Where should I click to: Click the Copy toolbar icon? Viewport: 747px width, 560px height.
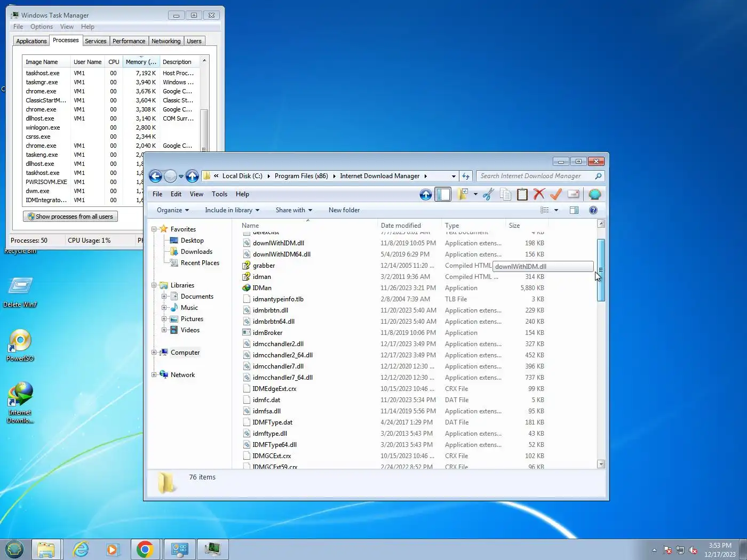tap(505, 195)
